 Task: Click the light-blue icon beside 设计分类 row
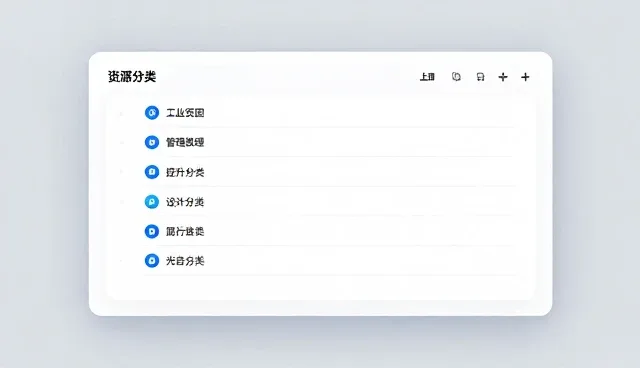[x=152, y=202]
